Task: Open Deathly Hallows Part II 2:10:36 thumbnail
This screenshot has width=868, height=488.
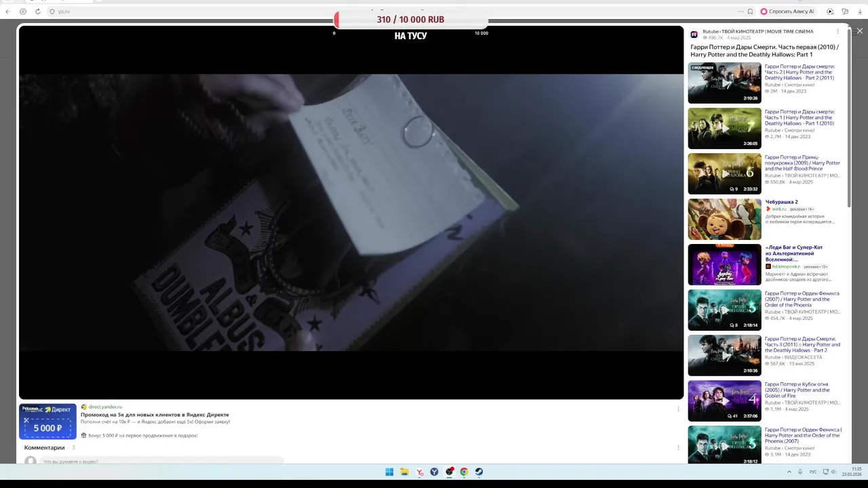Action: pos(724,355)
